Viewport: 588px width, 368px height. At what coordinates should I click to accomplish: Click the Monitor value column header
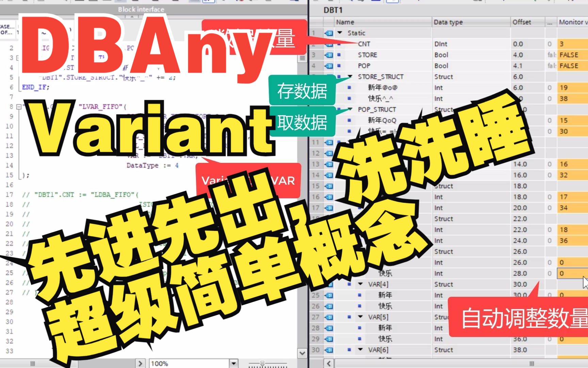573,22
